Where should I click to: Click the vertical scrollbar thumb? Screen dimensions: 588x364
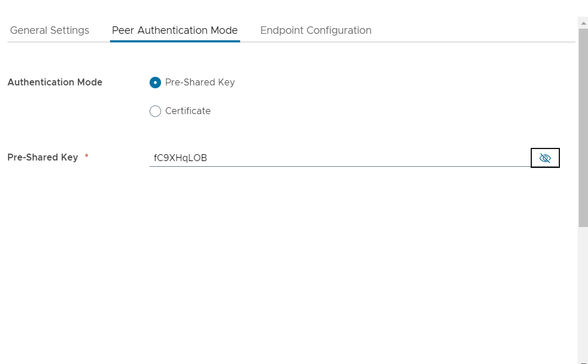tap(583, 126)
